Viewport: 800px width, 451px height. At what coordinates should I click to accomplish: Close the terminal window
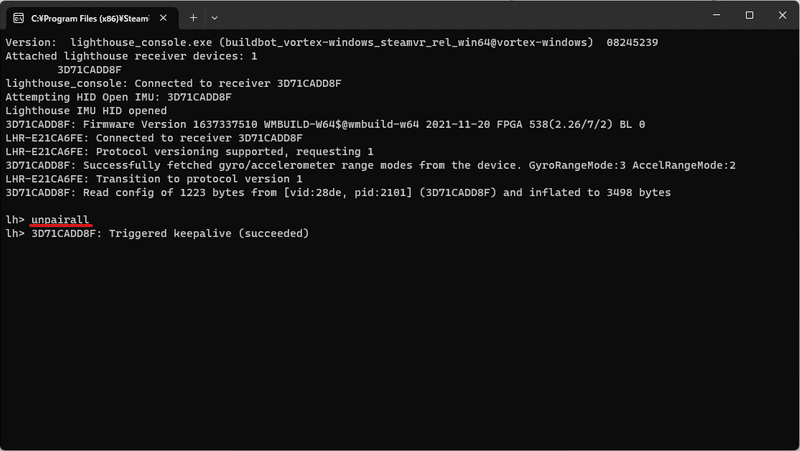(x=782, y=15)
